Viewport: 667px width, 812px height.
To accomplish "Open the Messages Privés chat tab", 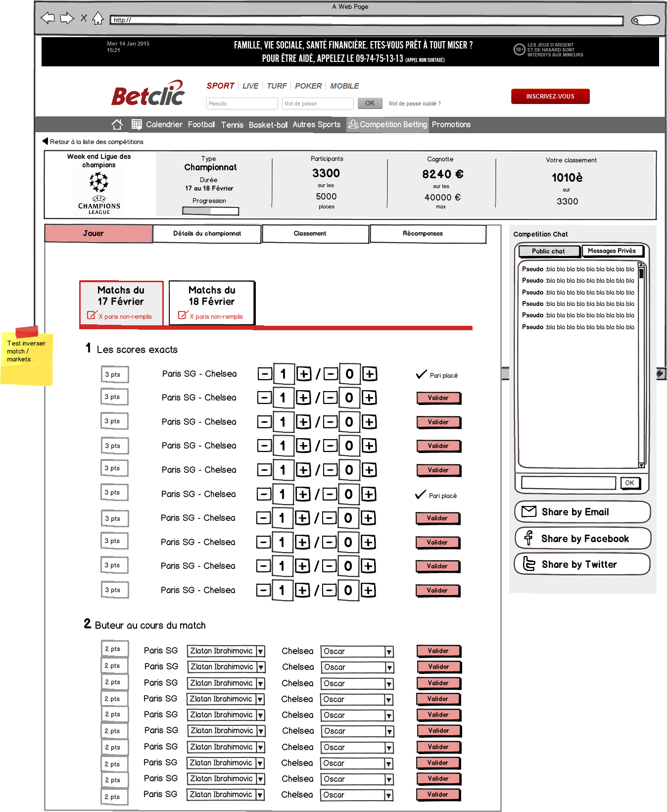I will pos(612,251).
